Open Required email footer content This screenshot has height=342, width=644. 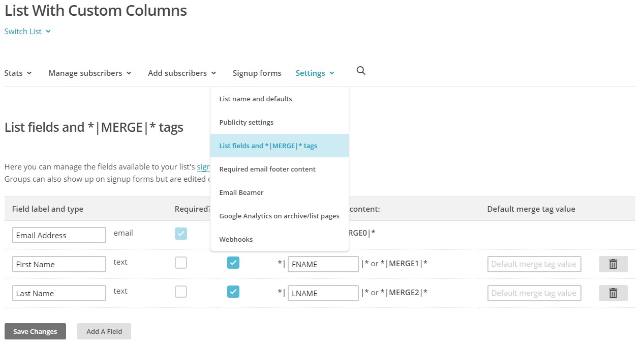(280, 169)
